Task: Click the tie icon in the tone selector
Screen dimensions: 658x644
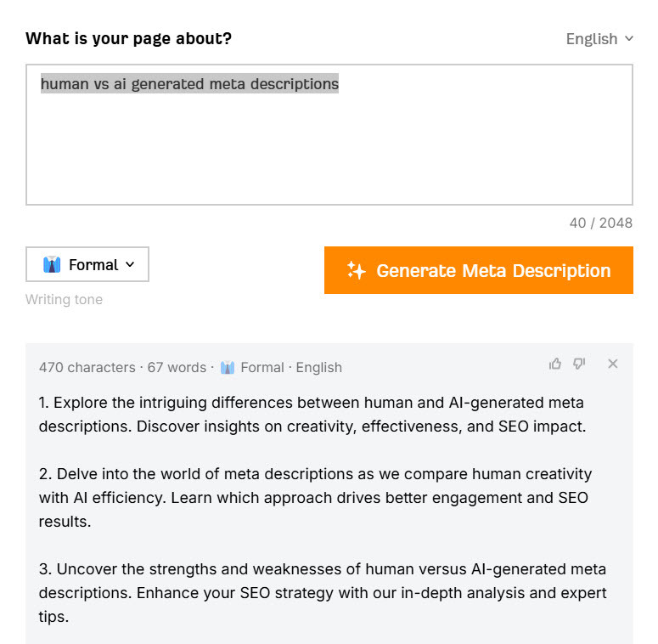Action: 52,265
